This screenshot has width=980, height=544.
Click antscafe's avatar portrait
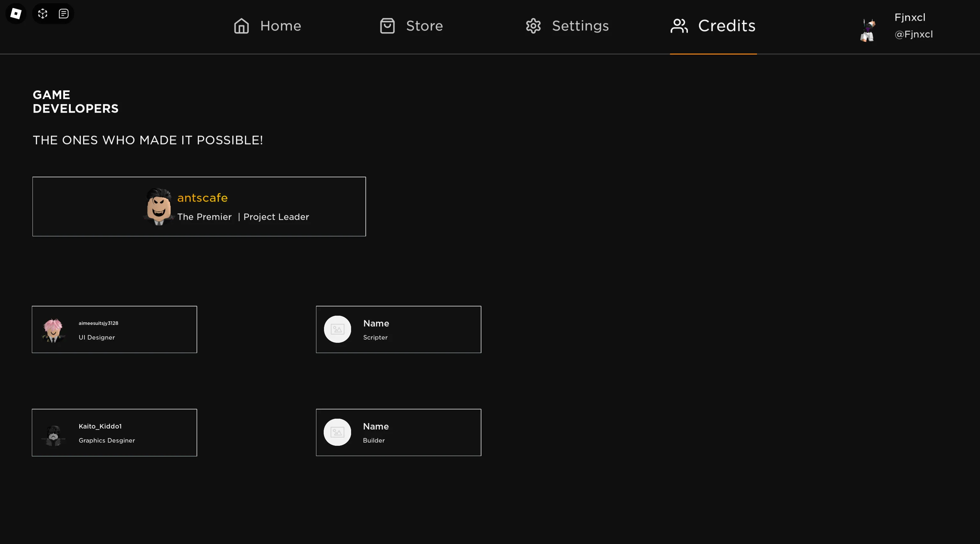[x=159, y=206]
